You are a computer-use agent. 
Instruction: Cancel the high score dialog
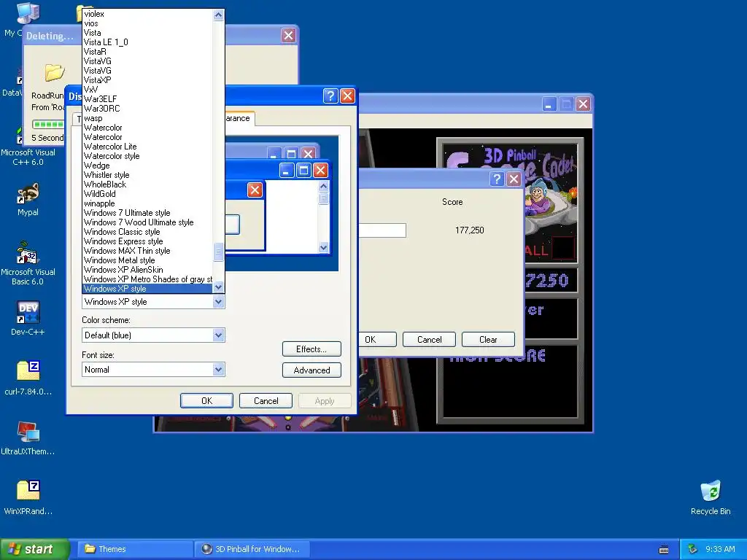[x=429, y=340]
